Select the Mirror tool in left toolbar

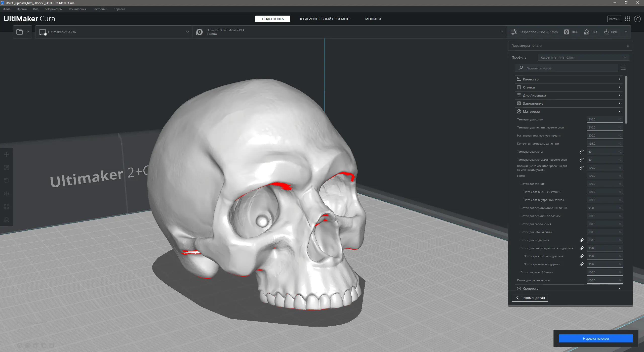point(7,194)
